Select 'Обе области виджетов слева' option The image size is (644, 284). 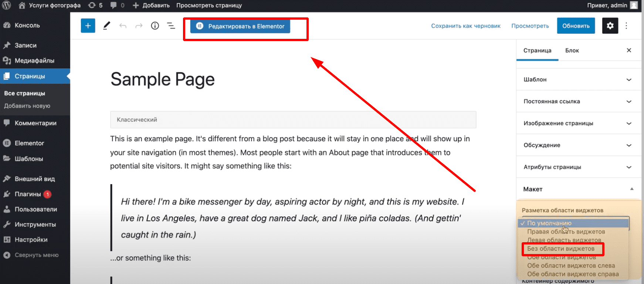[573, 266]
